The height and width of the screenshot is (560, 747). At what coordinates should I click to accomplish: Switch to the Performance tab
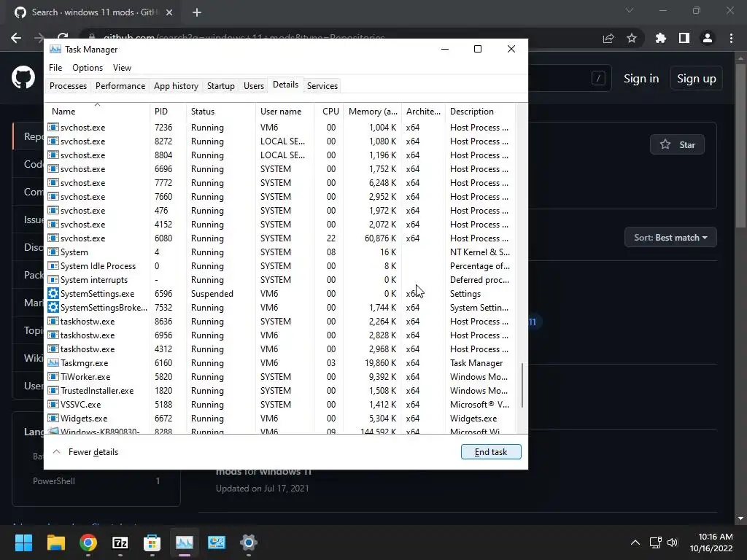coord(120,86)
